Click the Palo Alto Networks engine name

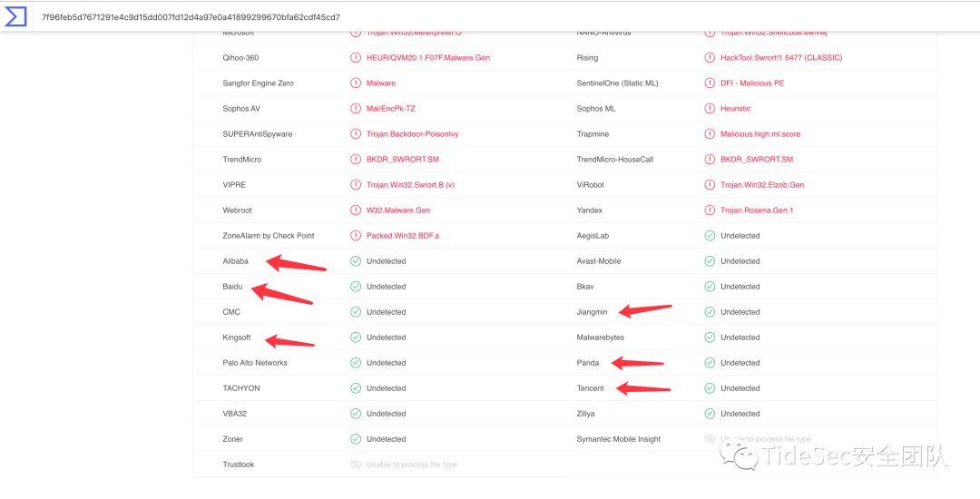click(x=255, y=363)
